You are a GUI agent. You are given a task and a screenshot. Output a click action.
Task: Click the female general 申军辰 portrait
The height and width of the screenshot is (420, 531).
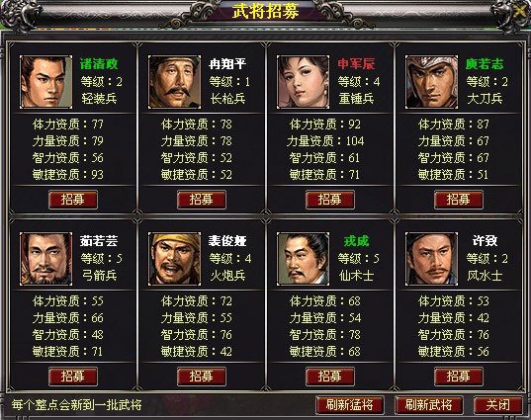point(303,82)
